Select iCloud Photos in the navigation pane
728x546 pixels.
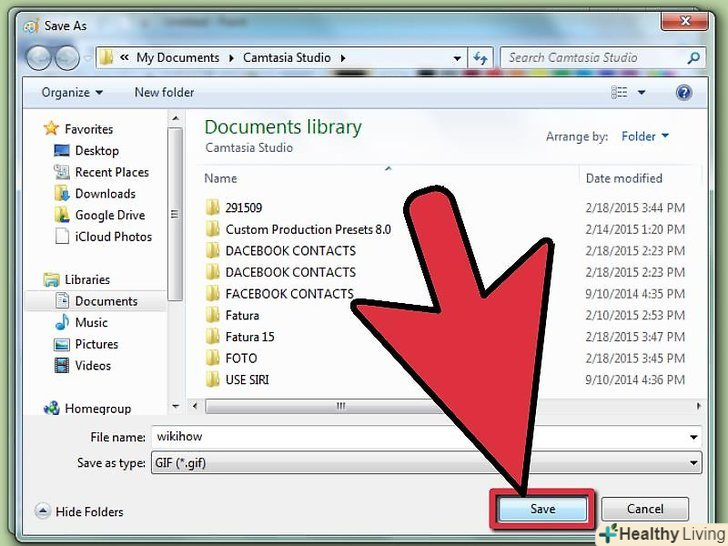point(113,237)
